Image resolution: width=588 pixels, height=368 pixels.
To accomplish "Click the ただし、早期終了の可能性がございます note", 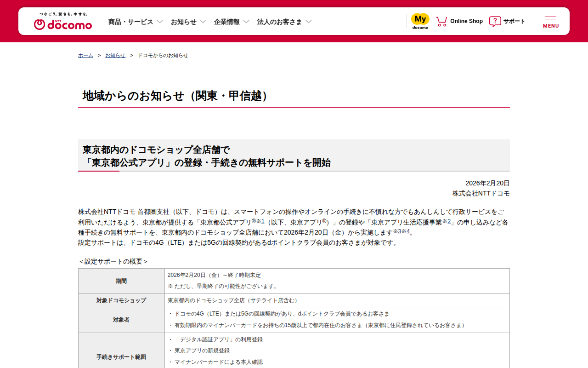I will pos(223,286).
